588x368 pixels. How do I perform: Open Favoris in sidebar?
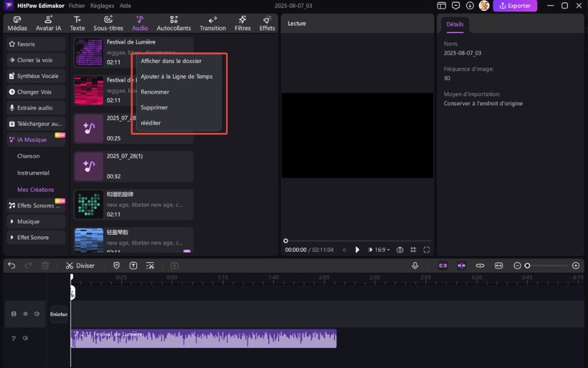[35, 44]
